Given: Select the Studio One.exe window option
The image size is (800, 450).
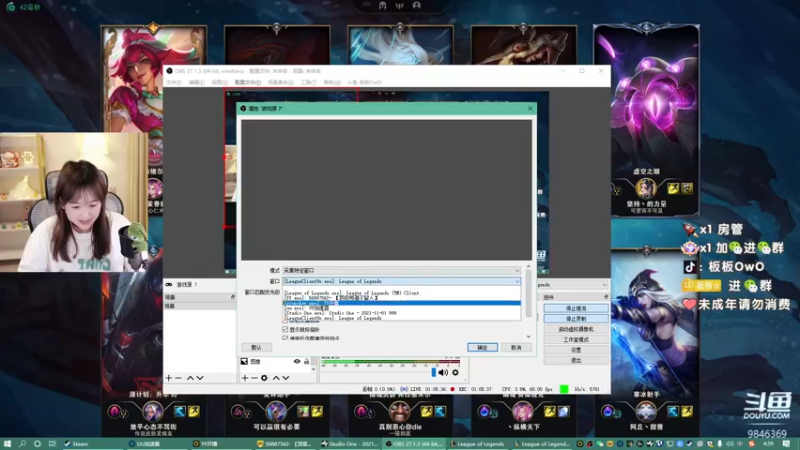Looking at the screenshot, I should click(x=402, y=313).
